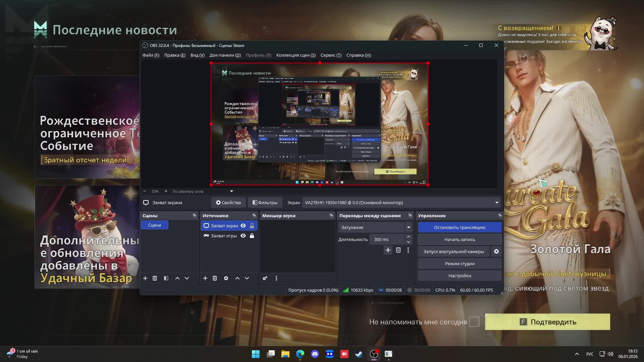Unlock the Захват игры source

tap(252, 236)
